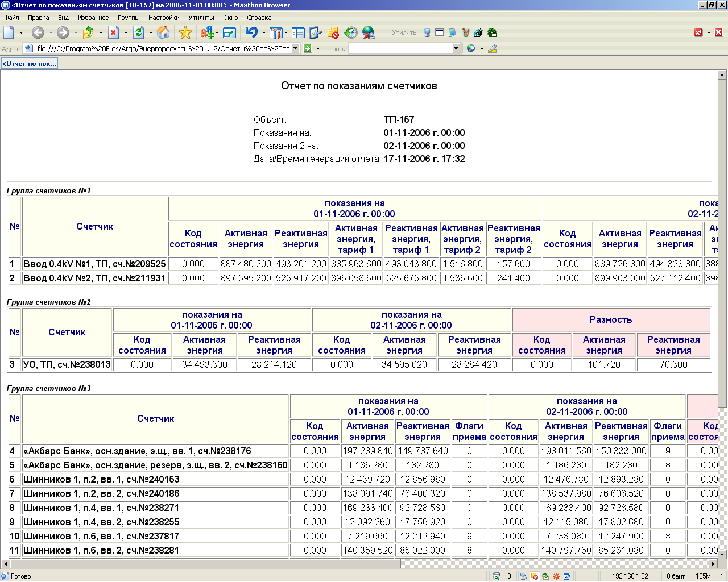Screen dimensions: 728x582
Task: Click the sun icon in the status bar
Action: pyautogui.click(x=556, y=576)
